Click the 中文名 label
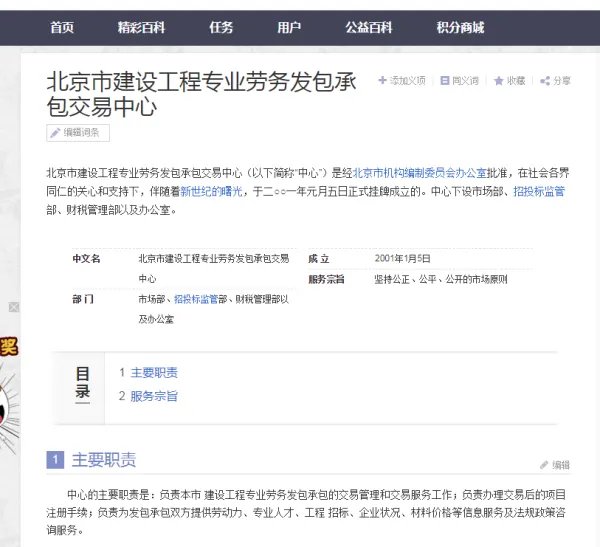The width and height of the screenshot is (600, 547). tap(86, 259)
